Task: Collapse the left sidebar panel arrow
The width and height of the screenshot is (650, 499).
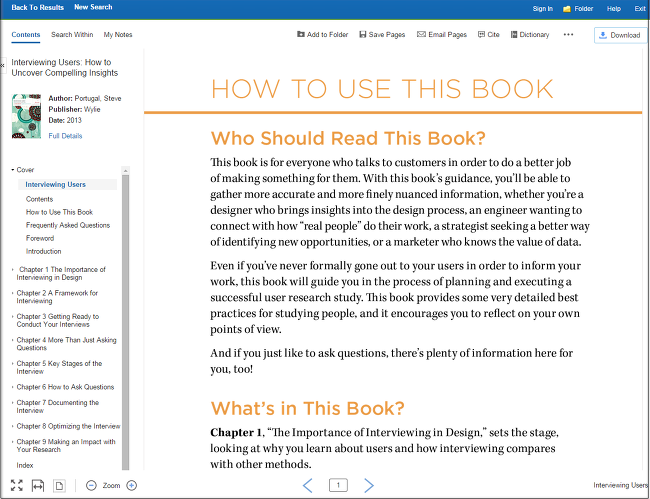Action: (3, 65)
